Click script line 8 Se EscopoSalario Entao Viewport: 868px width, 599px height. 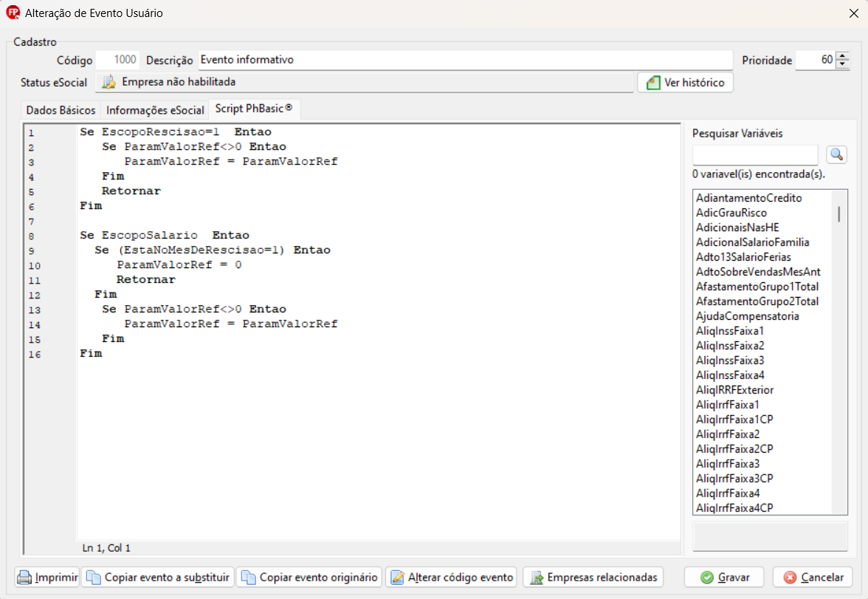coord(165,236)
